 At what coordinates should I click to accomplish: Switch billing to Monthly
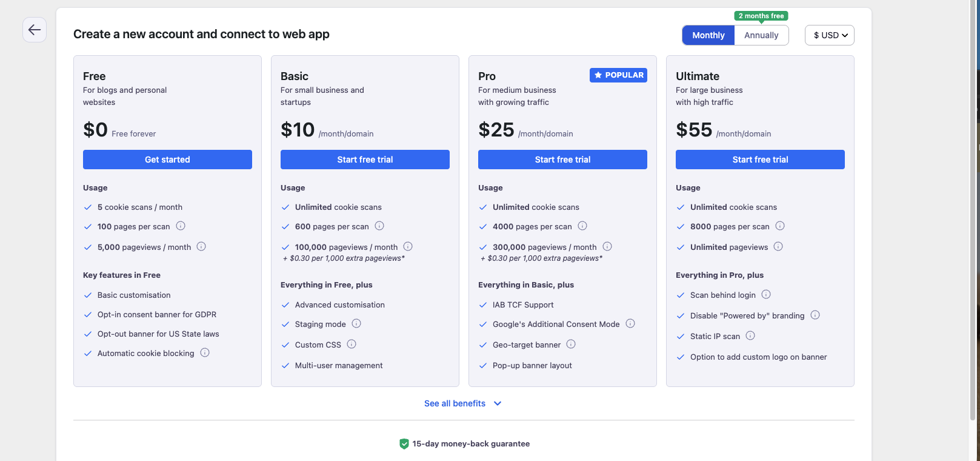[708, 35]
